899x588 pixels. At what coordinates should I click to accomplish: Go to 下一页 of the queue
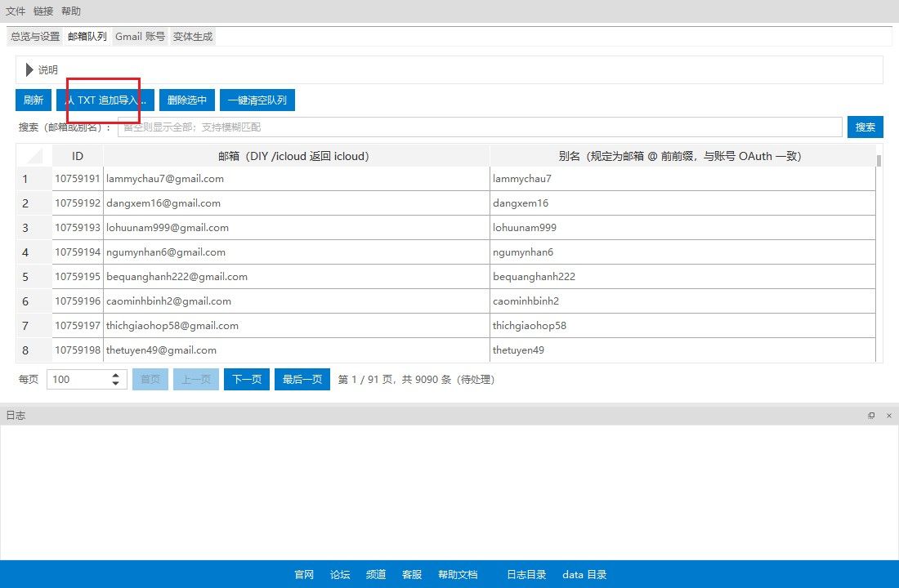coord(247,380)
